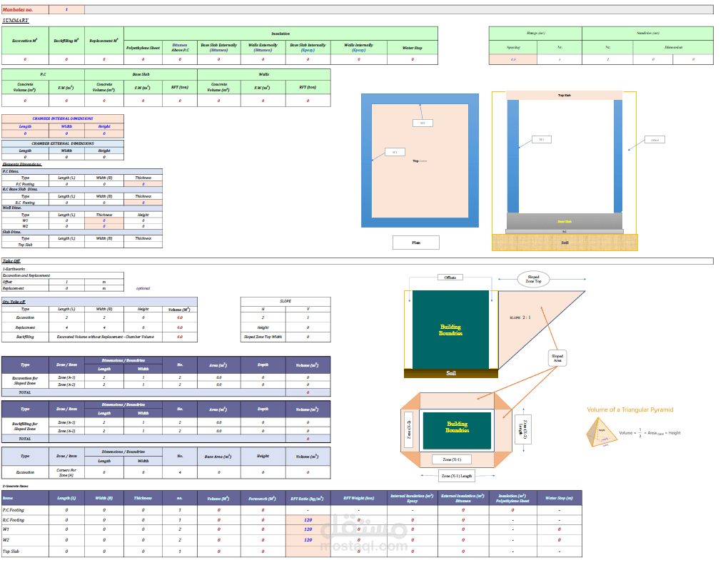Select the '1-Earthworks' label
This screenshot has width=728, height=565.
click(x=14, y=269)
